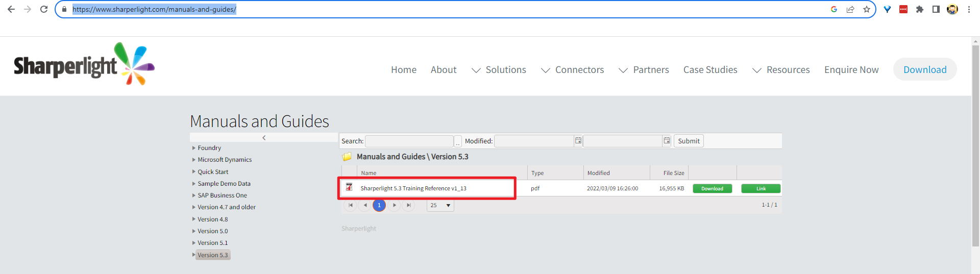Image resolution: width=980 pixels, height=274 pixels.
Task: Click the Manuals and Guides folder icon
Action: point(347,157)
